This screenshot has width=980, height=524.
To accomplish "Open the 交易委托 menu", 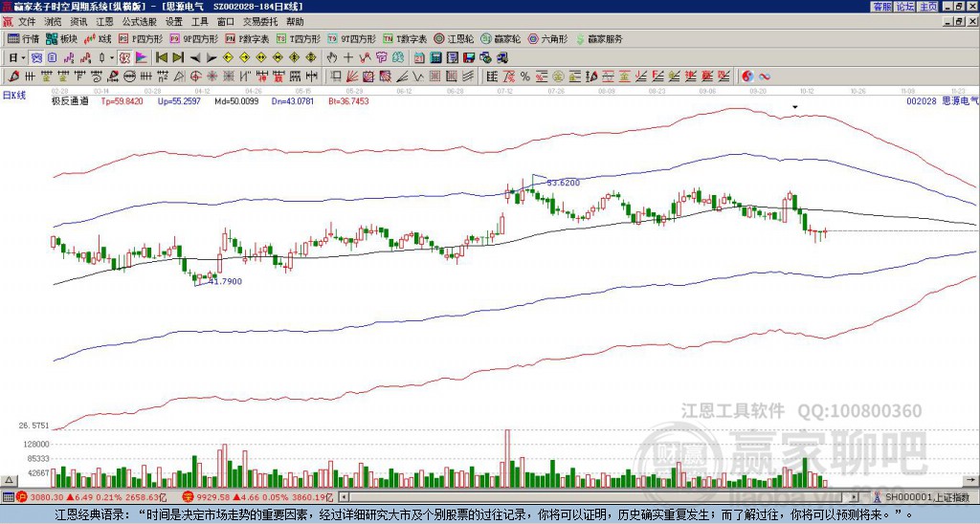I will [260, 22].
